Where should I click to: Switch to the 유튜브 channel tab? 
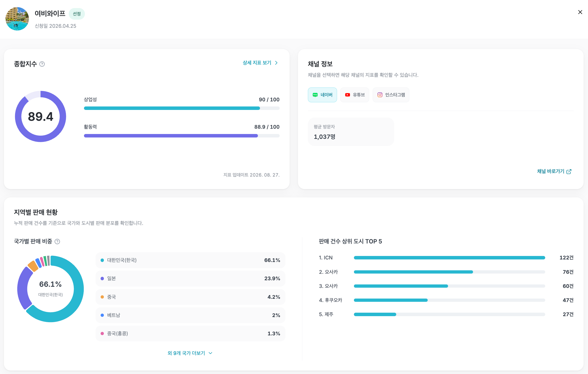[x=355, y=95]
